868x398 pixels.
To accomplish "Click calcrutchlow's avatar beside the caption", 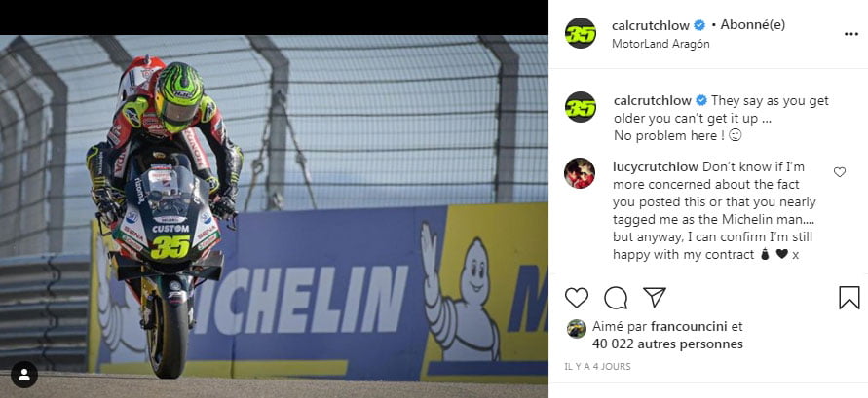I will [581, 107].
